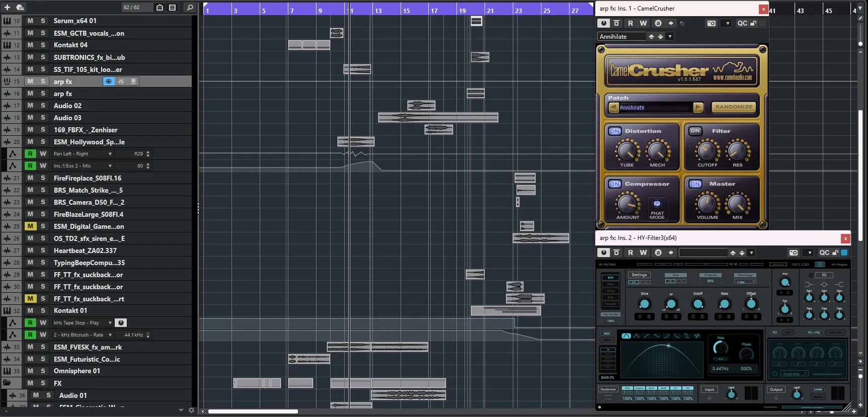Image resolution: width=868 pixels, height=417 pixels.
Task: Click the automation icon on the Pan Left - Right lane
Action: pyautogui.click(x=13, y=154)
